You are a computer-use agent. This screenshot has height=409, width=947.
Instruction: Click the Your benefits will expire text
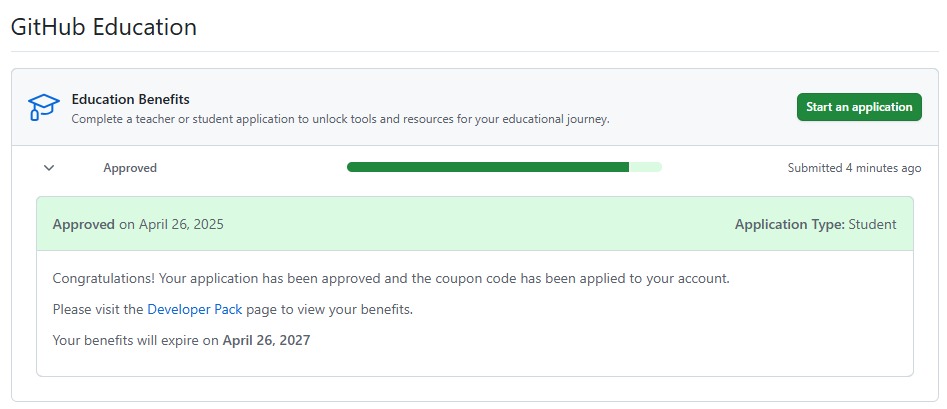[x=135, y=341]
